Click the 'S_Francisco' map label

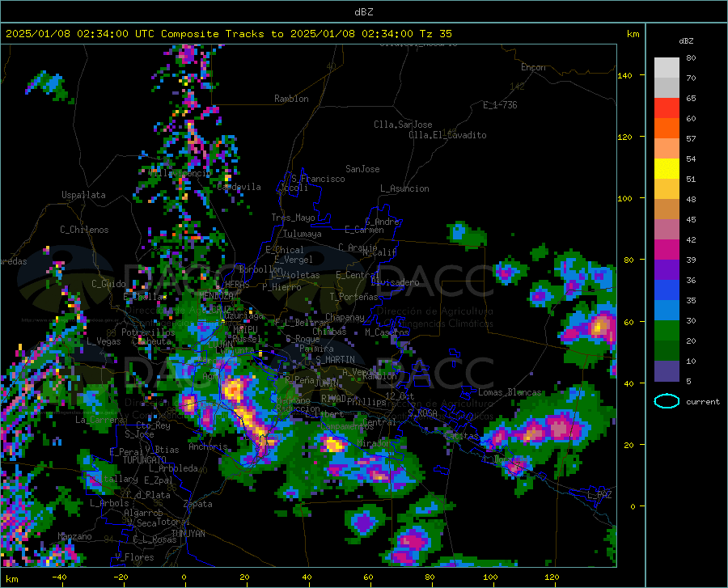coord(318,179)
